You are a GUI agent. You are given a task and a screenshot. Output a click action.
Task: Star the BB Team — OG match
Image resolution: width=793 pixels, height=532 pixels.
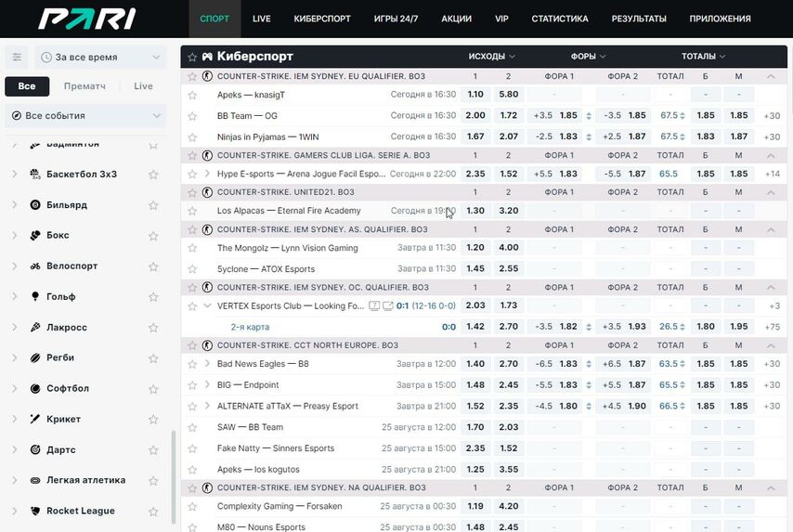tap(192, 116)
